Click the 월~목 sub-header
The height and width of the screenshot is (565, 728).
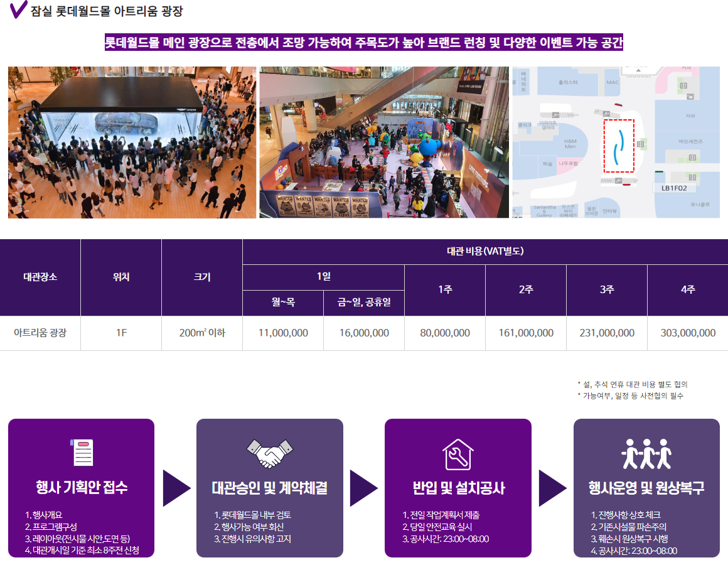[x=283, y=303]
